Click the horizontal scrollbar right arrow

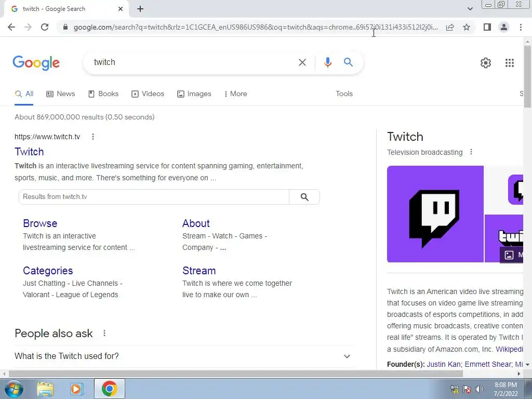coord(519,374)
